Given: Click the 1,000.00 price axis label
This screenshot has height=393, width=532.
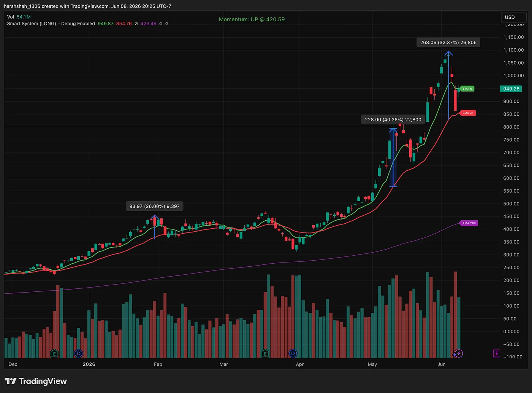Looking at the screenshot, I should [x=513, y=76].
